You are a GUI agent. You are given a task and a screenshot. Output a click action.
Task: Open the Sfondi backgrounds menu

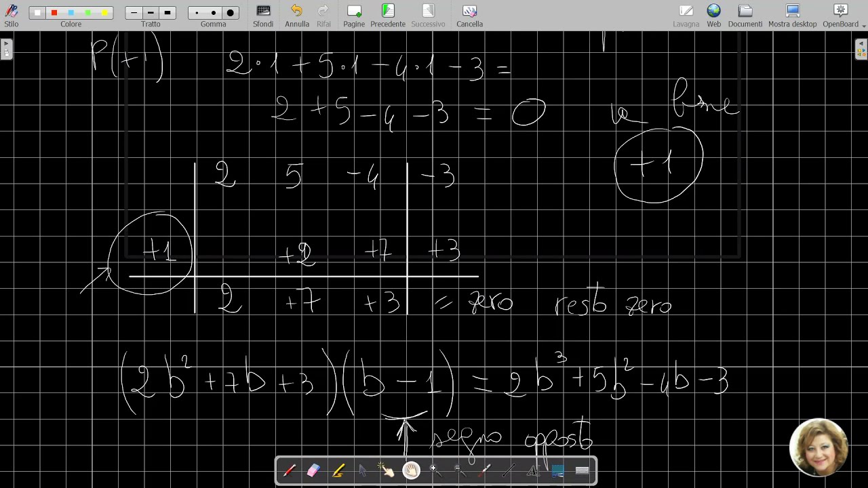click(263, 15)
